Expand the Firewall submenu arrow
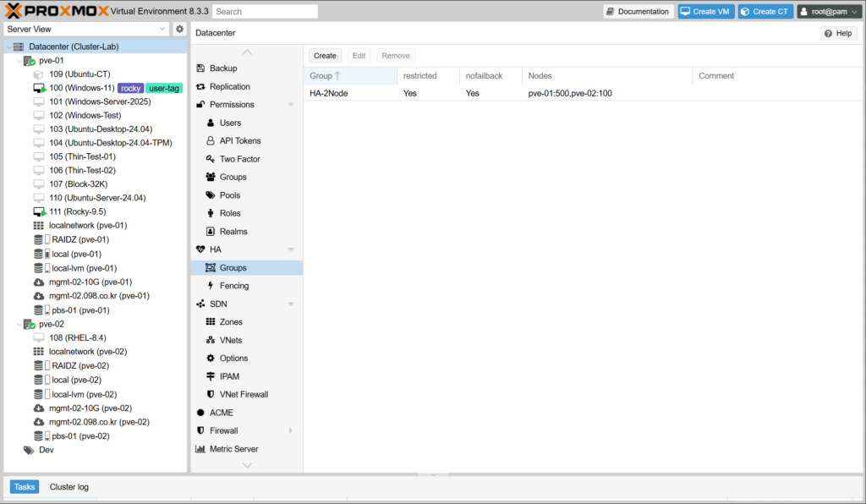This screenshot has width=866, height=504. tap(291, 431)
